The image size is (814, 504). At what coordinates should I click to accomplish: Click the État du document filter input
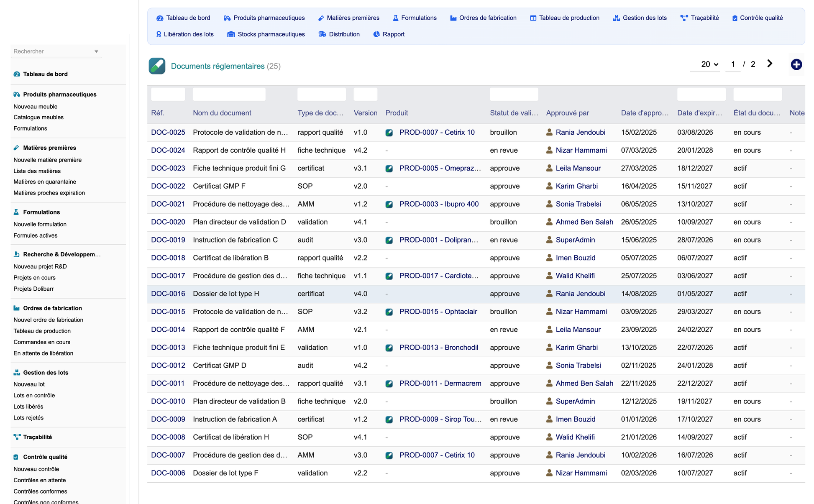[x=757, y=94]
